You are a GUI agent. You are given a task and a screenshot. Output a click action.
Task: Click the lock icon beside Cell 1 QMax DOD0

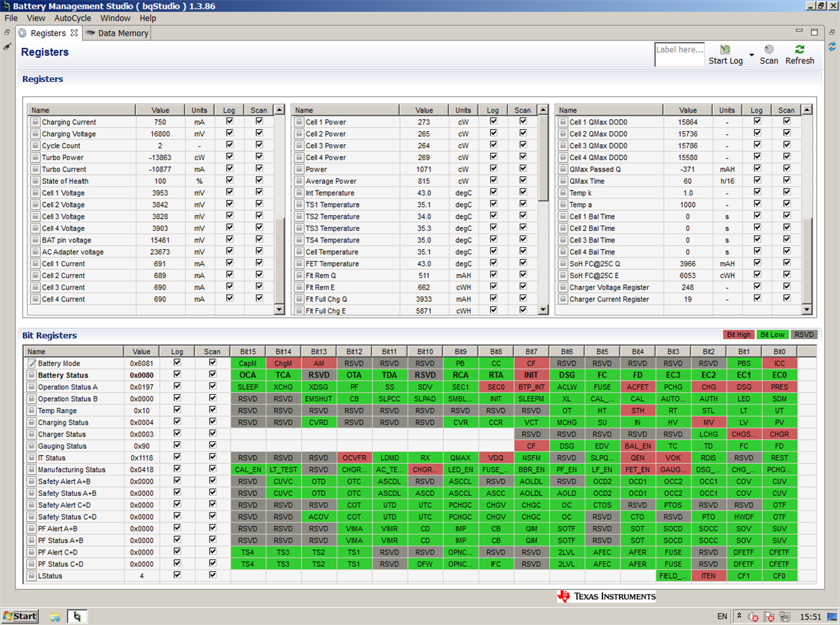pyautogui.click(x=563, y=122)
